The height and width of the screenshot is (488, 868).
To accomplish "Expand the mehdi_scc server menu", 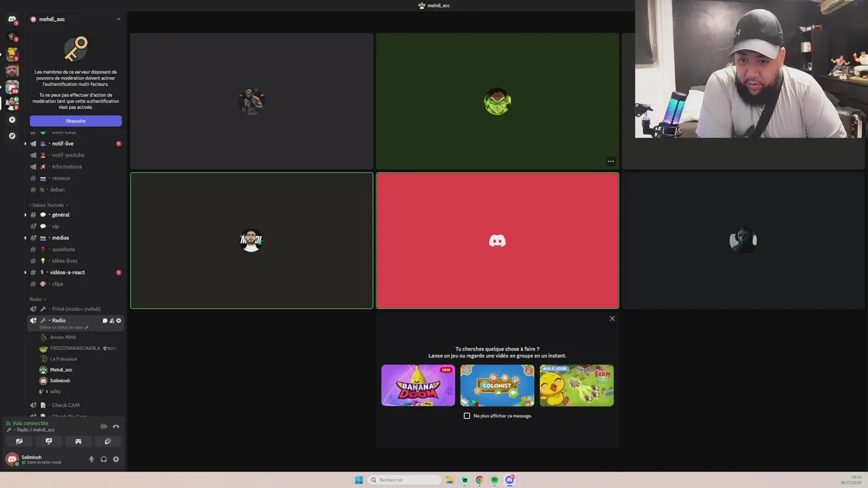I will 76,19.
